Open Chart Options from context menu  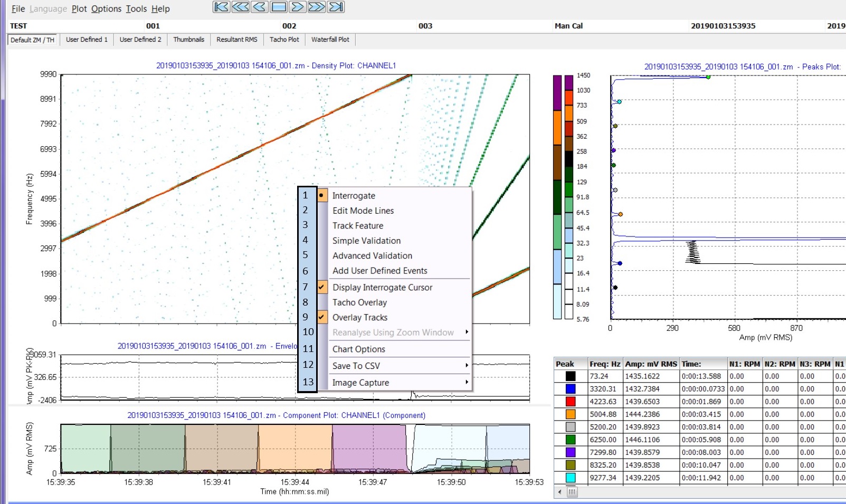tap(359, 349)
